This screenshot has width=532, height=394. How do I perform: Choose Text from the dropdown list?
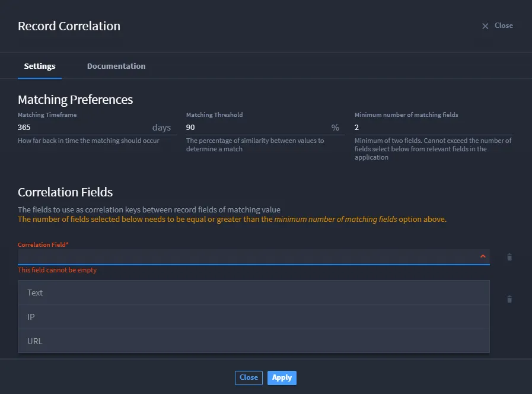pyautogui.click(x=254, y=293)
